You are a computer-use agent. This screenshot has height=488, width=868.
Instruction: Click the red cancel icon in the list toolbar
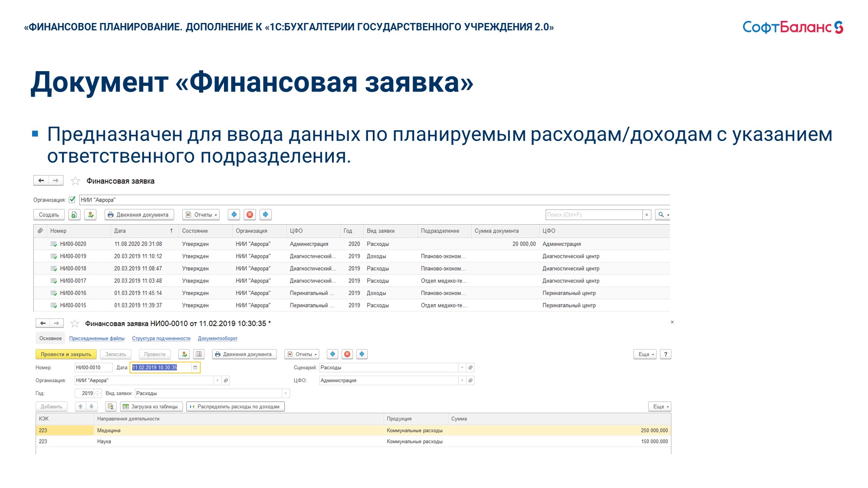250,214
